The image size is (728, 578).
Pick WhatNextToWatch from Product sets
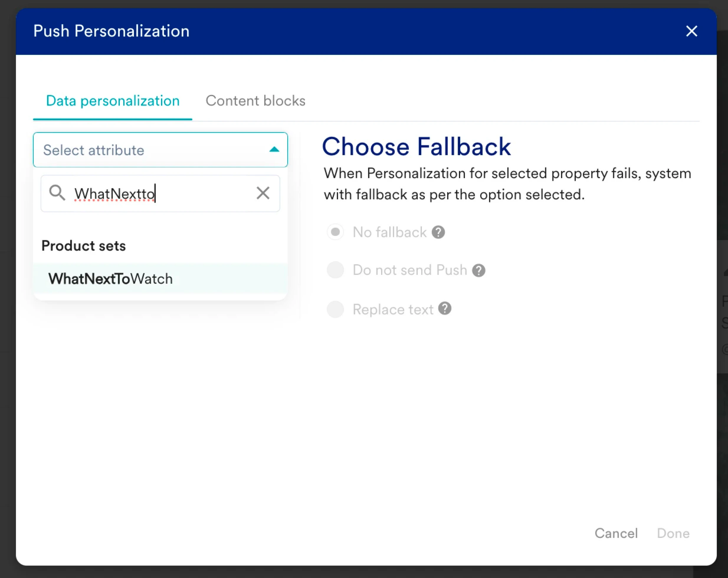click(x=111, y=279)
